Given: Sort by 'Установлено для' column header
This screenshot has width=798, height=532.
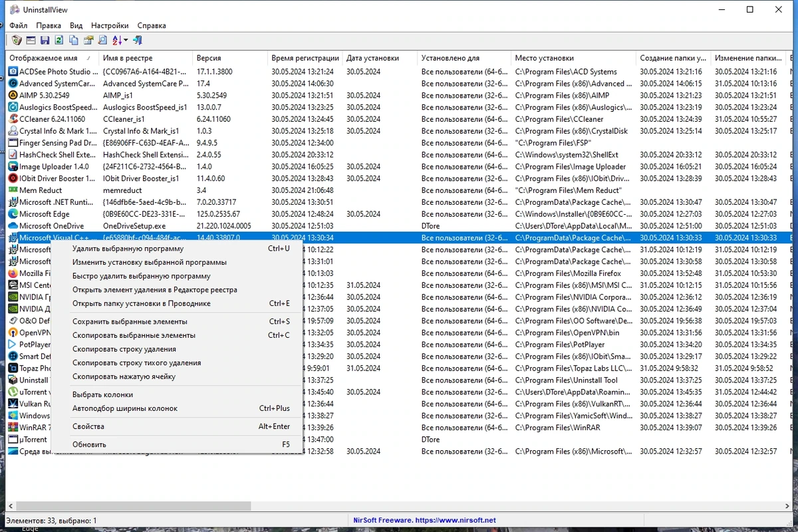Looking at the screenshot, I should 465,58.
